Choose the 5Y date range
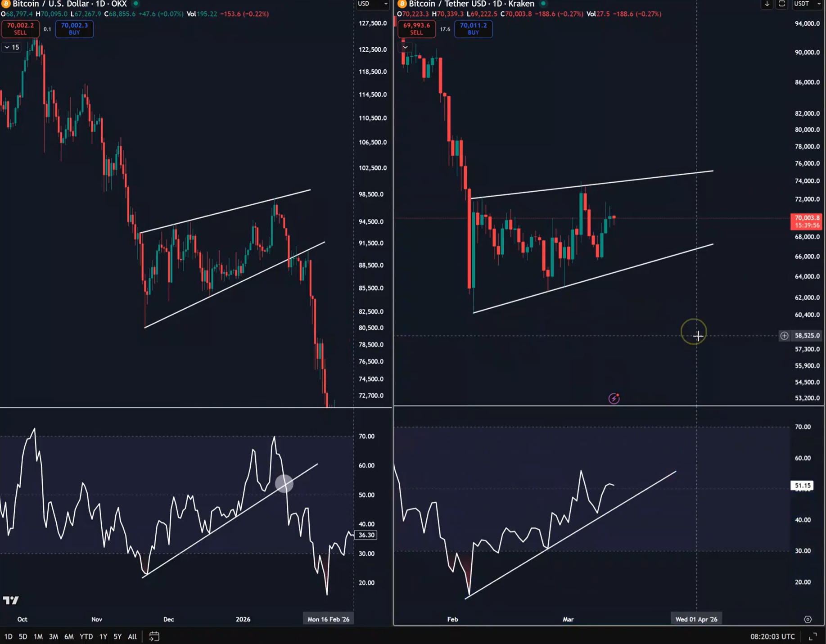Screen dimensions: 826x644 (x=117, y=636)
